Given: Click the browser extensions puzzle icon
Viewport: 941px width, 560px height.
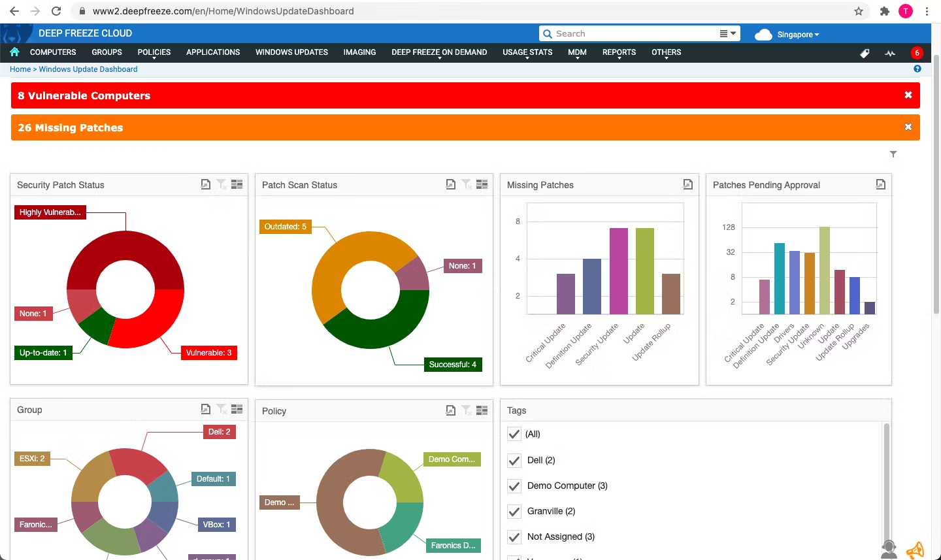Looking at the screenshot, I should click(x=885, y=11).
